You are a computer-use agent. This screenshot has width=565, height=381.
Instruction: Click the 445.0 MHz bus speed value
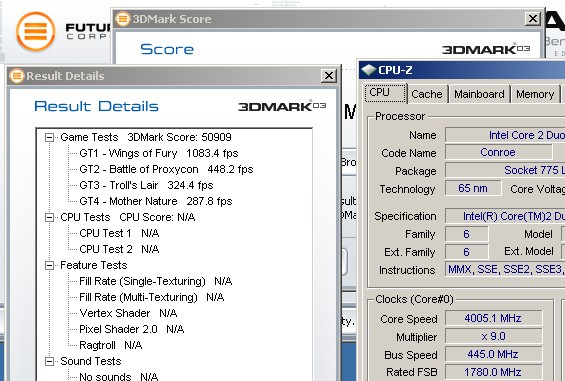(494, 354)
